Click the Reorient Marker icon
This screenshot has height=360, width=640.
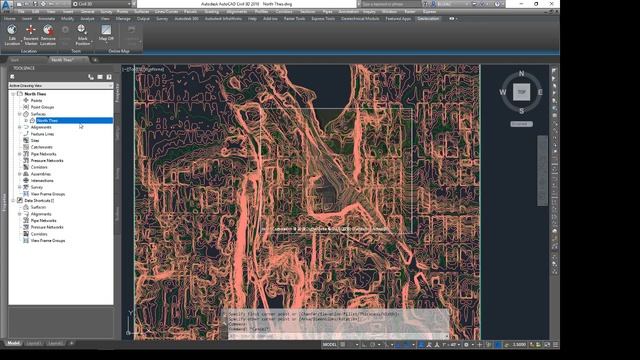31,29
